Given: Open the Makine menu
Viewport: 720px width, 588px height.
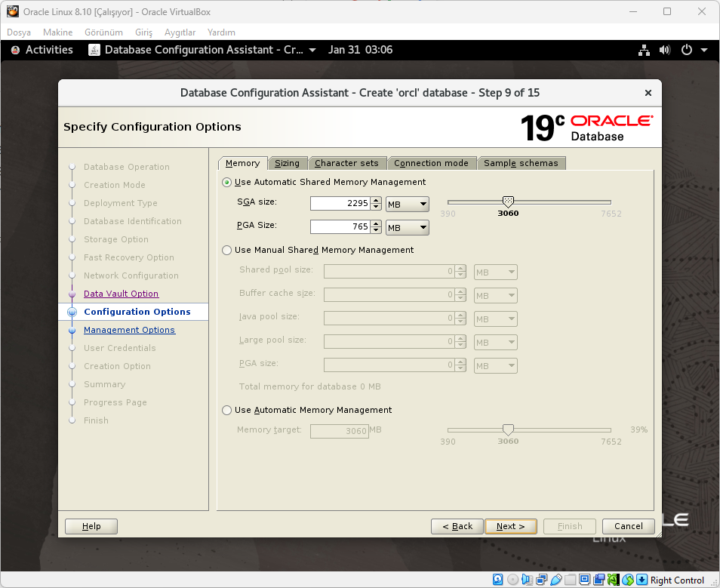Looking at the screenshot, I should [x=58, y=32].
